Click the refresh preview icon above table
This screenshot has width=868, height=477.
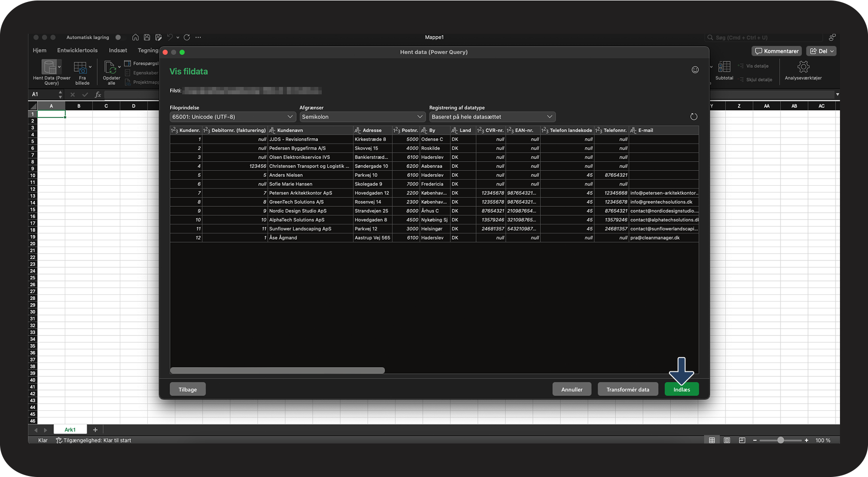(x=694, y=117)
